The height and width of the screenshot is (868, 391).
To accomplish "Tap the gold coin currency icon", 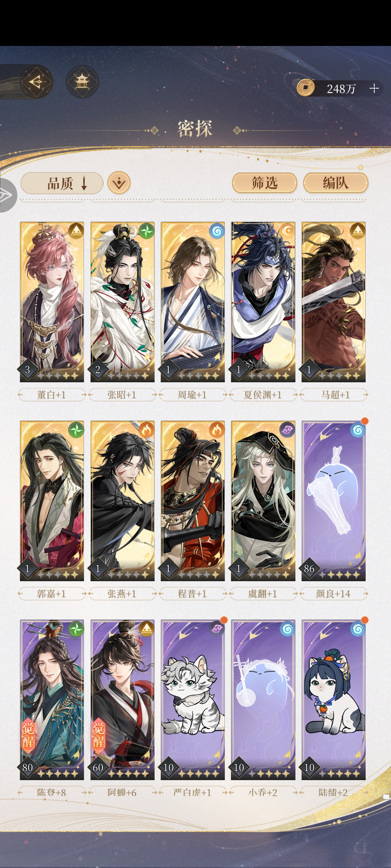I will pos(306,88).
